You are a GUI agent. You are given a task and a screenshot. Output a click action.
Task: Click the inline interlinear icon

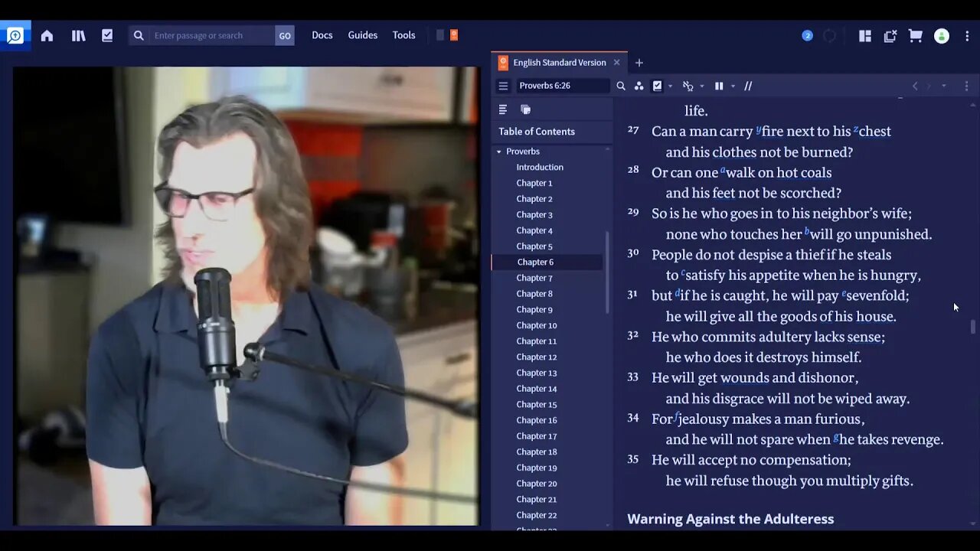click(x=688, y=86)
